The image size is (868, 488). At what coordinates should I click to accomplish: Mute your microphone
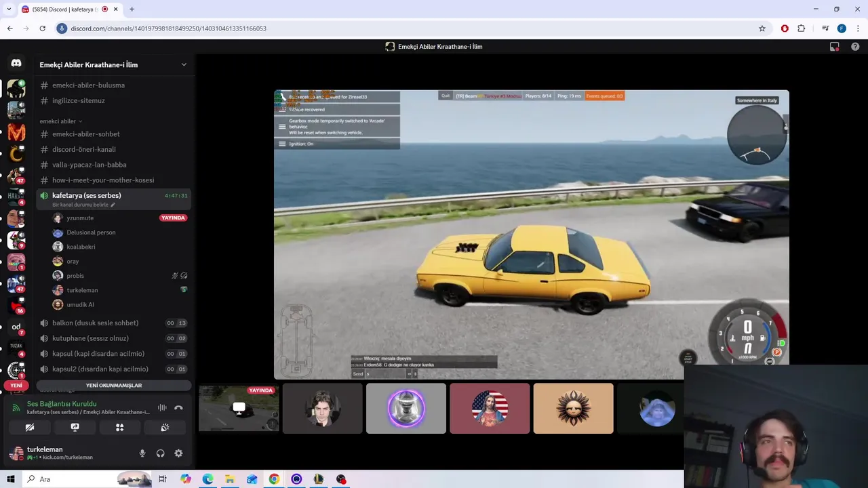pos(142,453)
